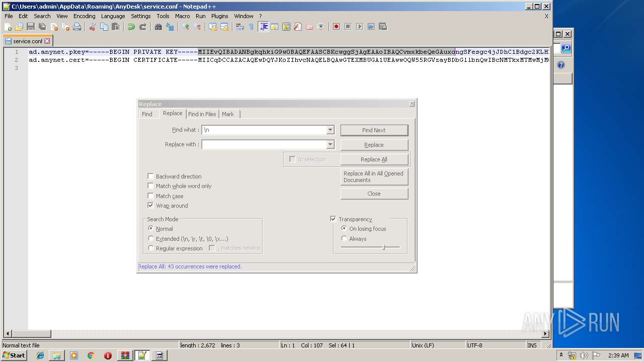Image resolution: width=644 pixels, height=362 pixels.
Task: Click the Replace All button
Action: (x=374, y=159)
